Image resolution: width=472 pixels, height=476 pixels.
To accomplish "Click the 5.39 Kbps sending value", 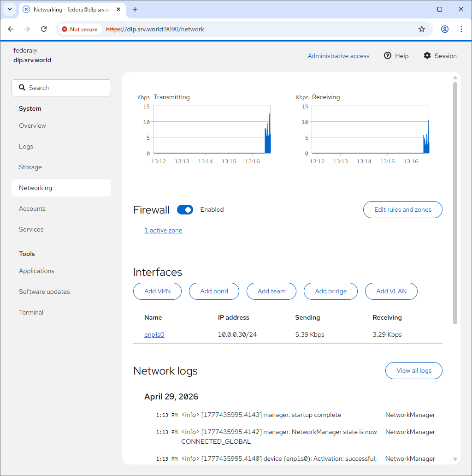I will click(310, 334).
